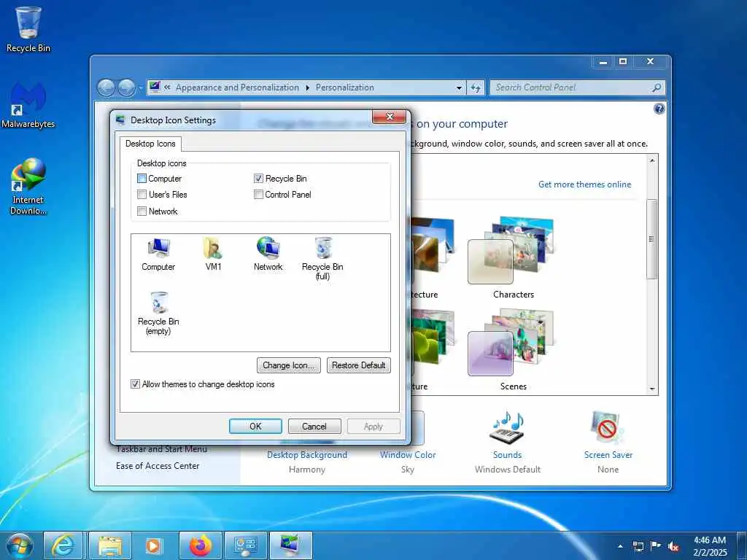Expand the arrow between breadcrumb items

(307, 87)
